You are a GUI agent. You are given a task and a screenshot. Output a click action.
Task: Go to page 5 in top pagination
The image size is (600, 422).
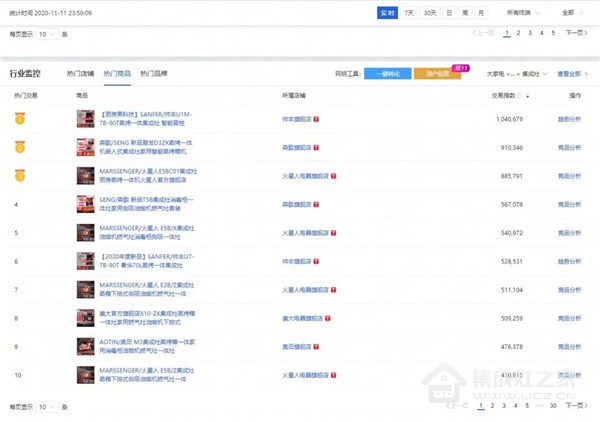(553, 33)
